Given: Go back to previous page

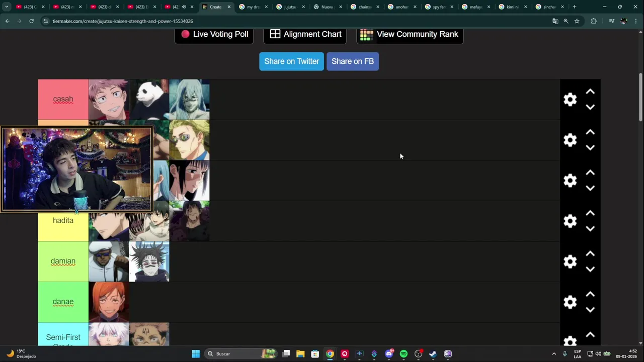Looking at the screenshot, I should coord(7,21).
